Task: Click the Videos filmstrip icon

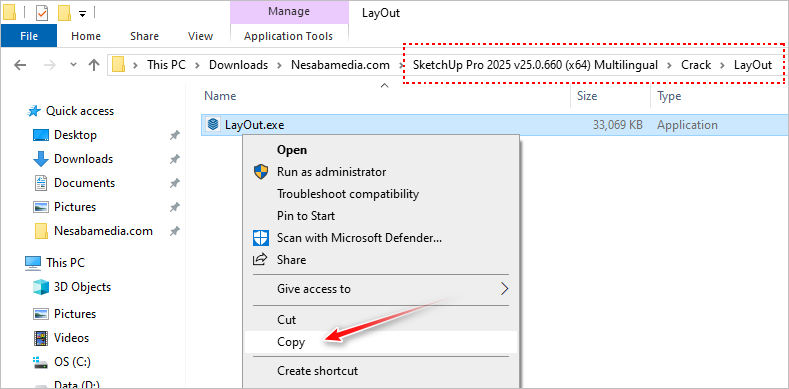Action: (40, 338)
